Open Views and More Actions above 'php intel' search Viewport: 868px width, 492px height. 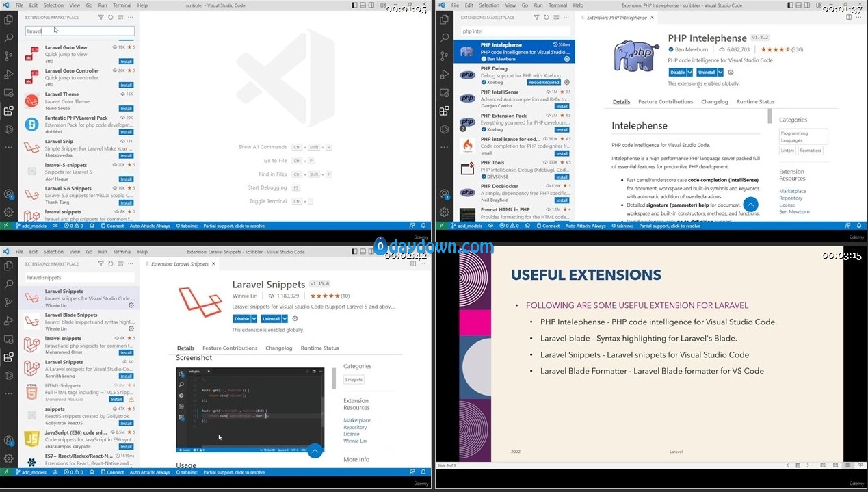click(565, 17)
